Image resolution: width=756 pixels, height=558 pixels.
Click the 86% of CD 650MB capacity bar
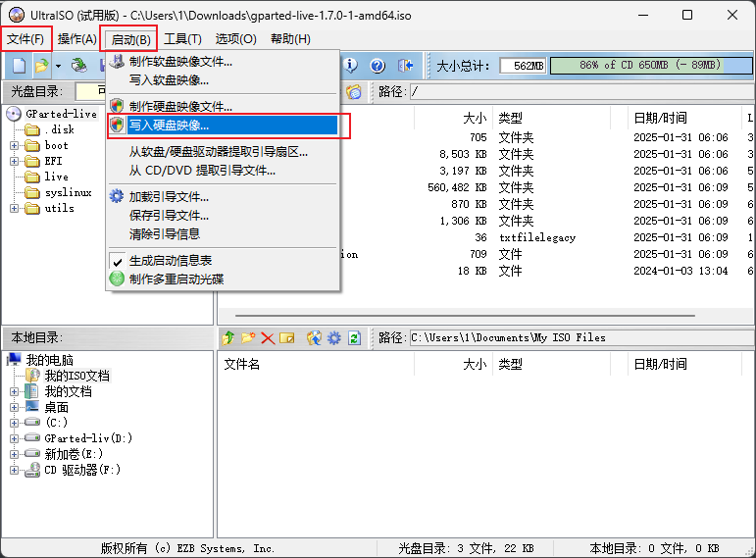(650, 65)
